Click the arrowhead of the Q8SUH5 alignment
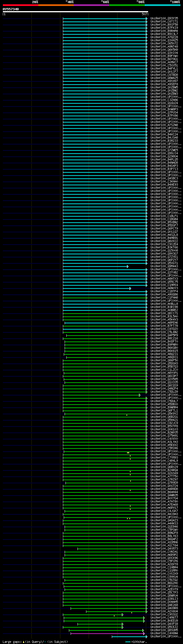The width and height of the screenshot is (183, 644). point(143,630)
